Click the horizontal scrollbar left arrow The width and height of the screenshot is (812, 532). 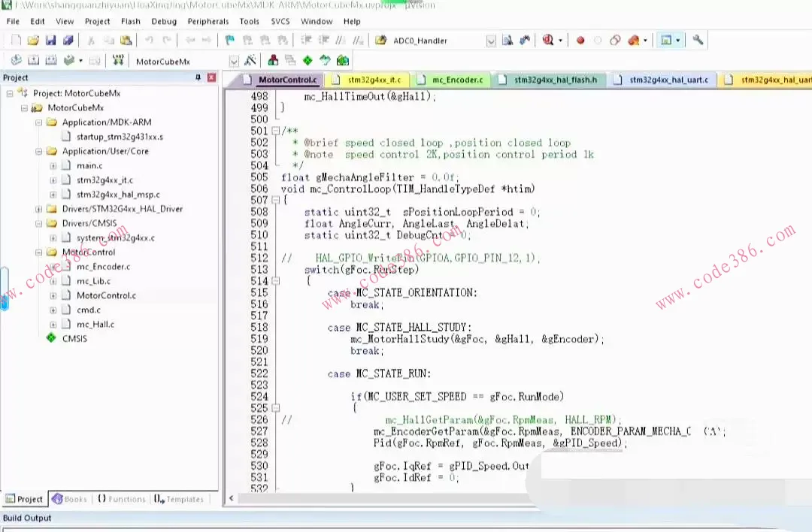[x=232, y=498]
